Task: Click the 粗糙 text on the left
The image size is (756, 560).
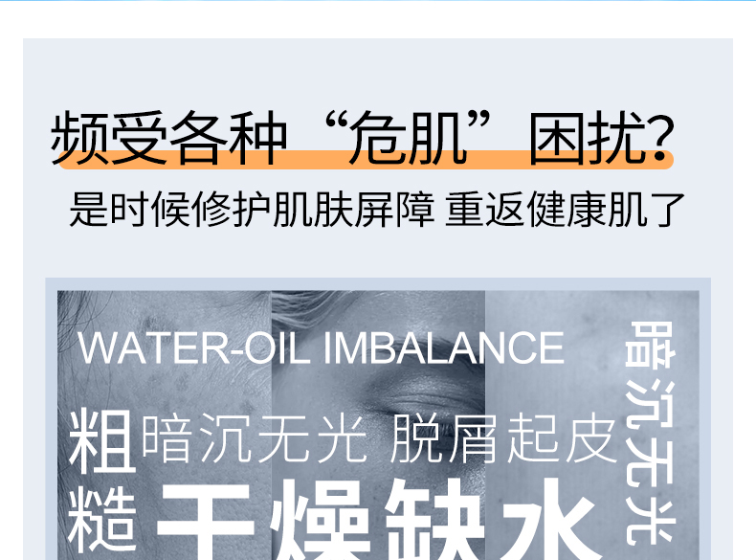Action: coord(101,480)
